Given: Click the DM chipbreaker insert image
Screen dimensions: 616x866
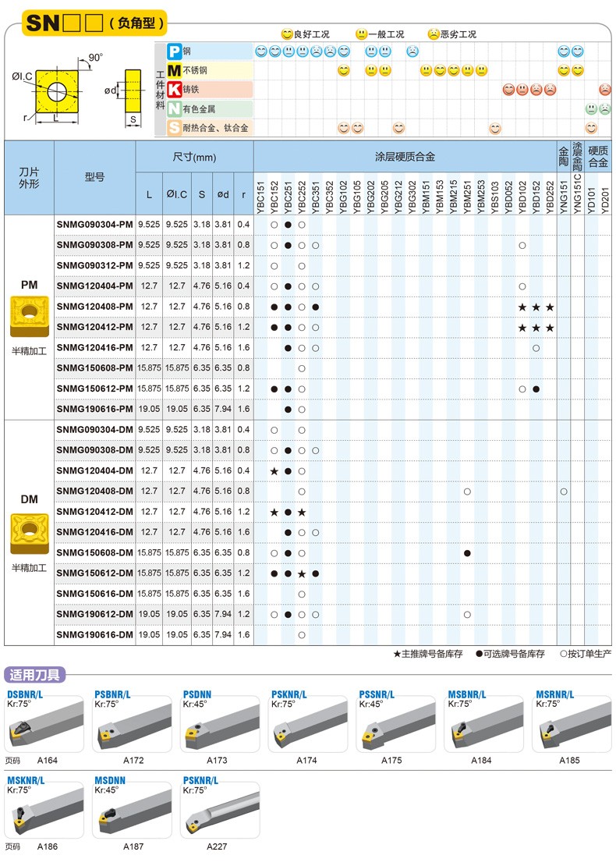Looking at the screenshot, I should (x=30, y=534).
